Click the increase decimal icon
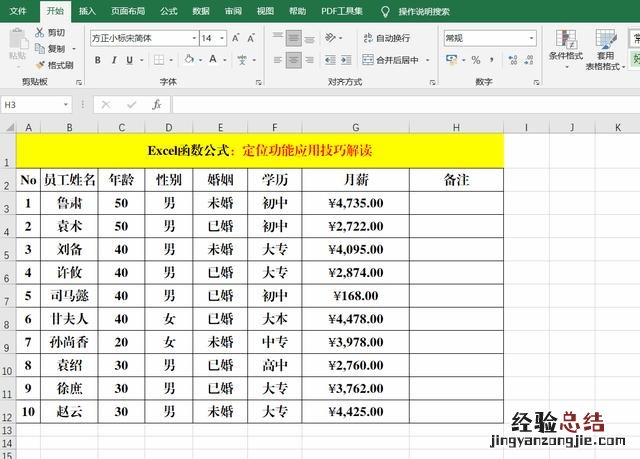640x459 pixels. click(x=513, y=60)
